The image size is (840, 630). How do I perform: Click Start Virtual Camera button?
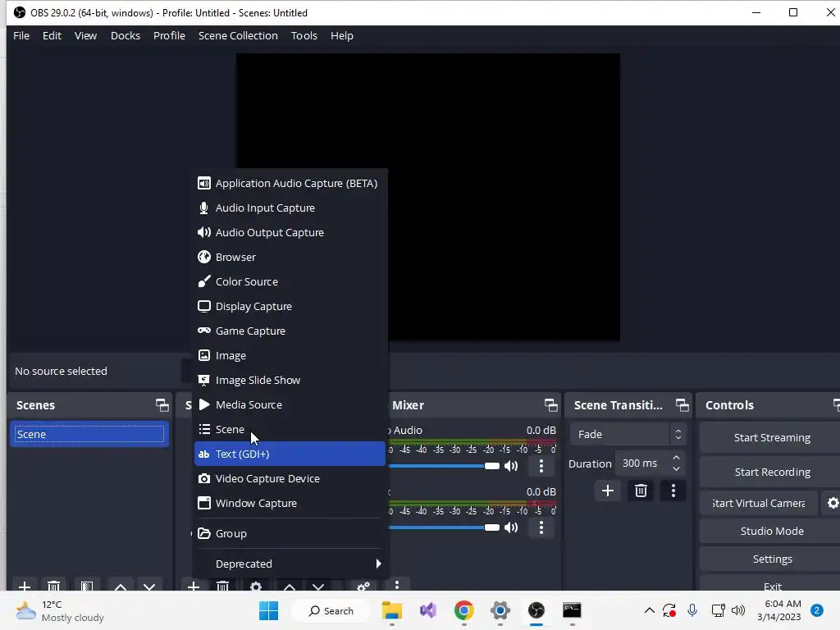pyautogui.click(x=759, y=503)
